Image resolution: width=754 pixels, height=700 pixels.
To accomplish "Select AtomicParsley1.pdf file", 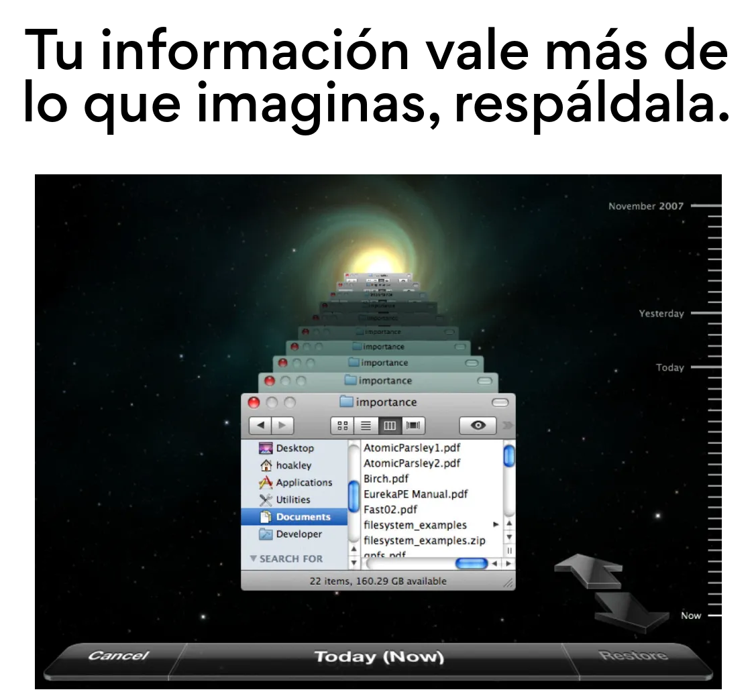I will pyautogui.click(x=412, y=448).
